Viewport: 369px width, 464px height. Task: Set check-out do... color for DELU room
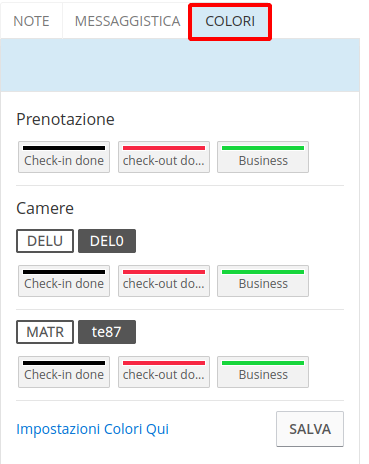point(164,281)
